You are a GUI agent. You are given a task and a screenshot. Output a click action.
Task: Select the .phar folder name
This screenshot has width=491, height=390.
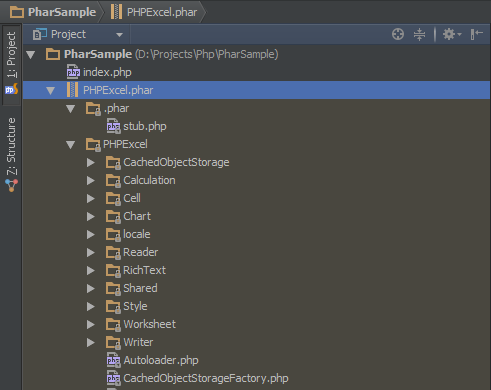pos(116,108)
